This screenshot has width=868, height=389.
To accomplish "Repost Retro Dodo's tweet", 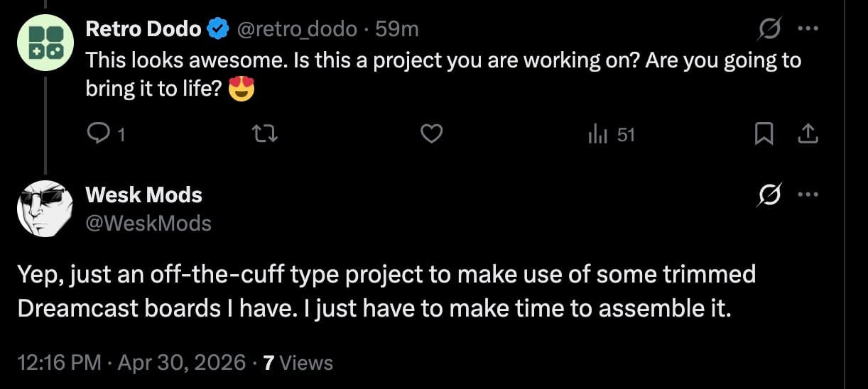I will (x=265, y=133).
